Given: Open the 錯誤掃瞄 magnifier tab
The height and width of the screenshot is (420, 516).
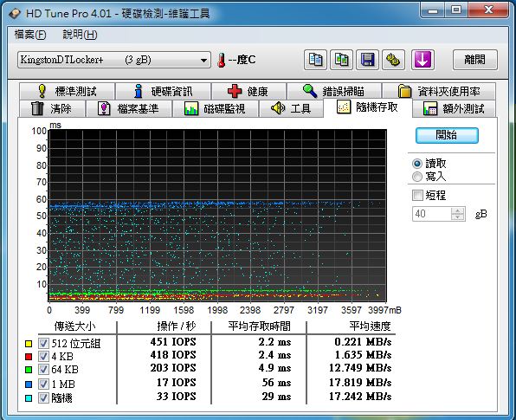Looking at the screenshot, I should tap(333, 91).
